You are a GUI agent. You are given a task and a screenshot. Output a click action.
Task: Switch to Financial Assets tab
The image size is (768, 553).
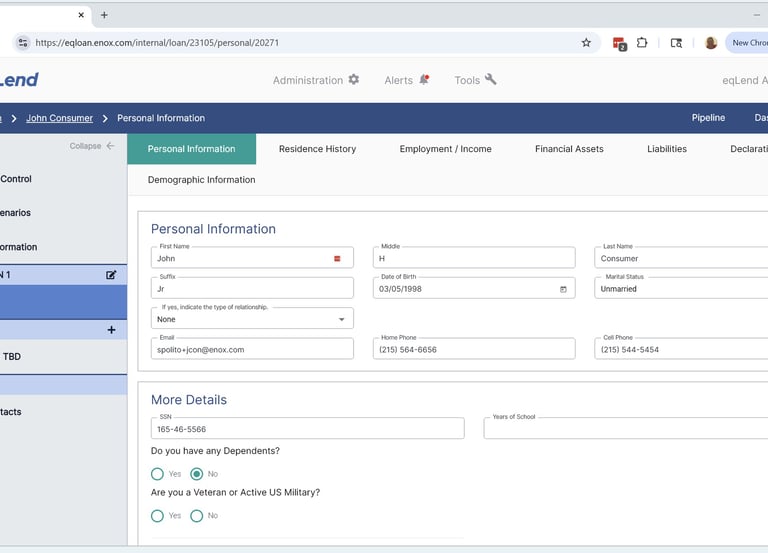click(x=569, y=149)
